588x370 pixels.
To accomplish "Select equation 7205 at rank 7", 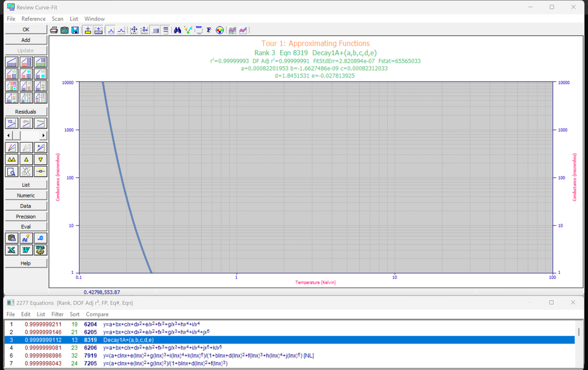I will pyautogui.click(x=289, y=363).
